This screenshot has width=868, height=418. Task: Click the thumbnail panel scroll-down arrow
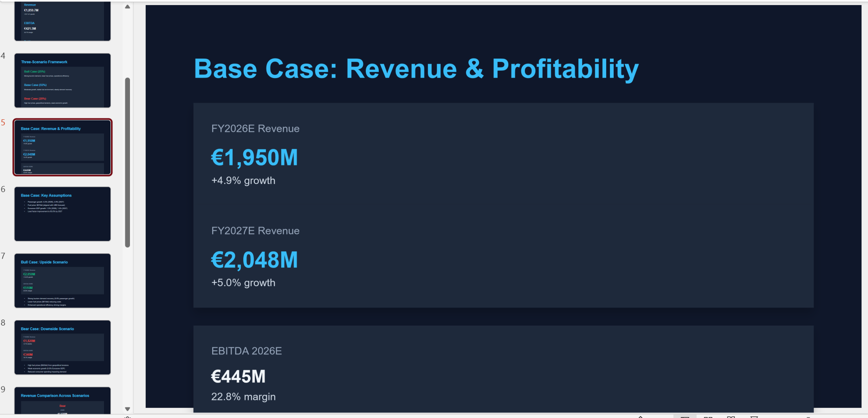tap(128, 409)
